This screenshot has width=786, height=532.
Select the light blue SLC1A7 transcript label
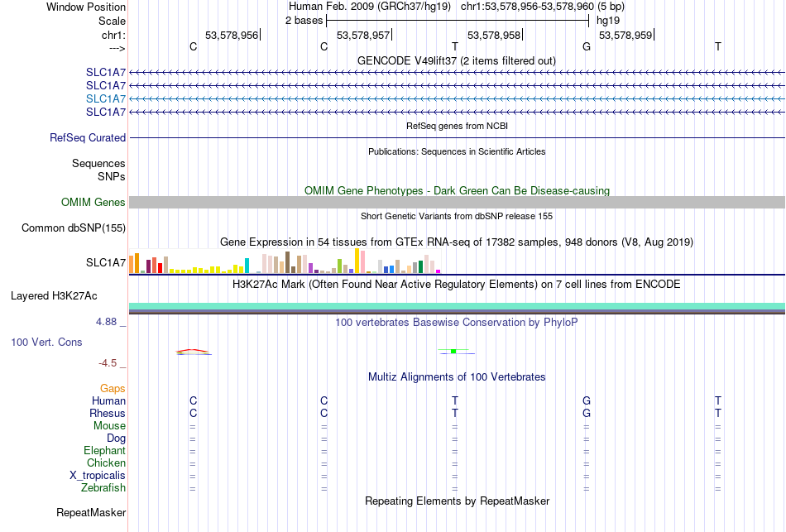coord(106,98)
